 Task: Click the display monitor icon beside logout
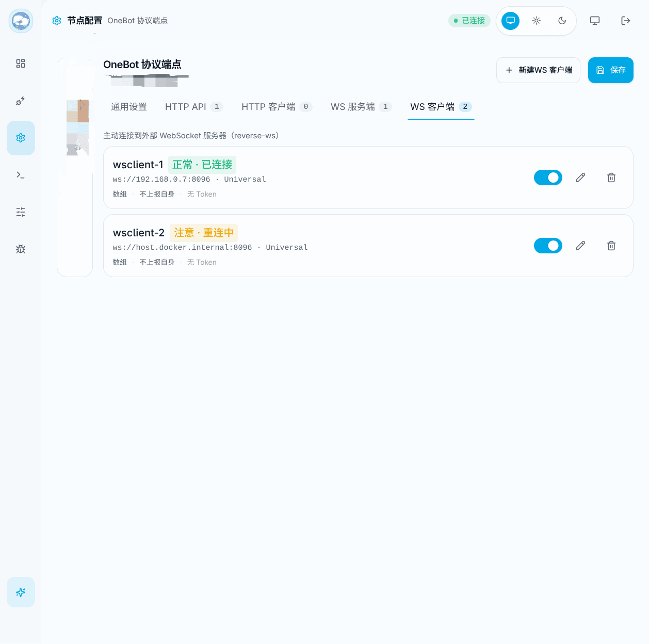tap(595, 21)
